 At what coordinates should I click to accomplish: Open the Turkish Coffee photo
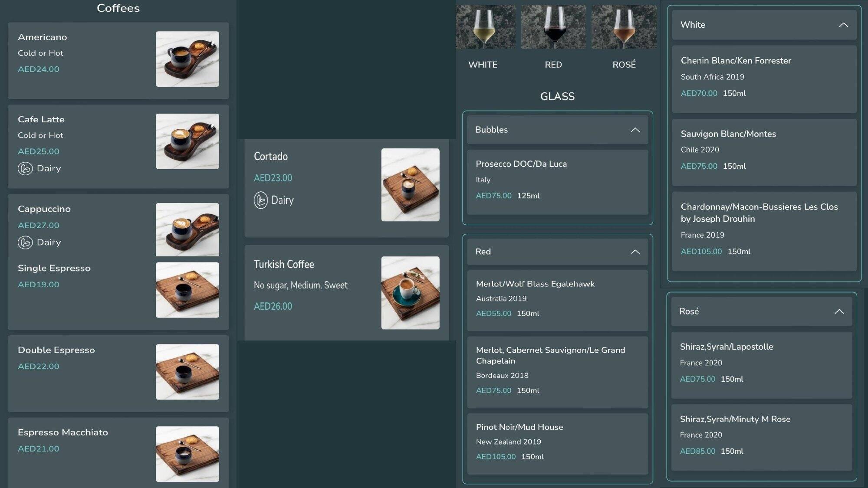click(410, 293)
